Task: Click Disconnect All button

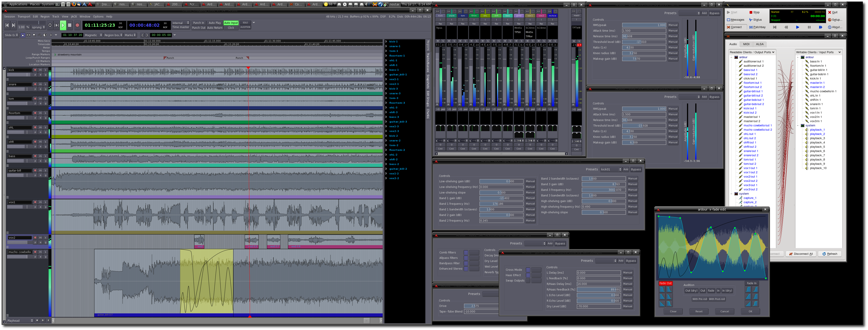Action: pos(801,254)
